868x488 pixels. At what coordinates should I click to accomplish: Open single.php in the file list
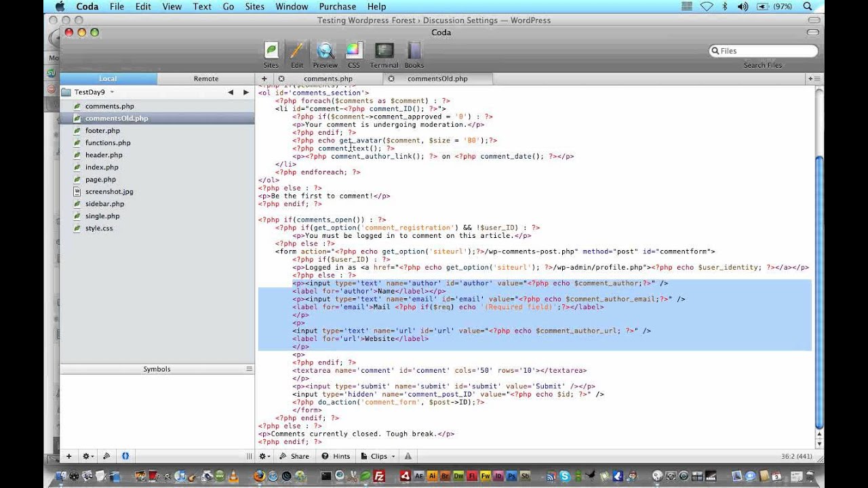(102, 216)
